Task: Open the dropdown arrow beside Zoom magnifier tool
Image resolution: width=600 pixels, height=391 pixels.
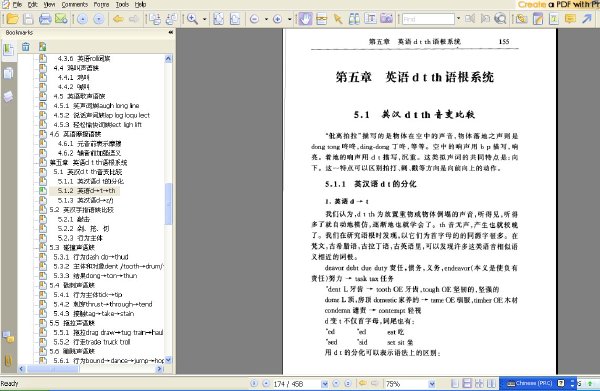Action: (204, 19)
